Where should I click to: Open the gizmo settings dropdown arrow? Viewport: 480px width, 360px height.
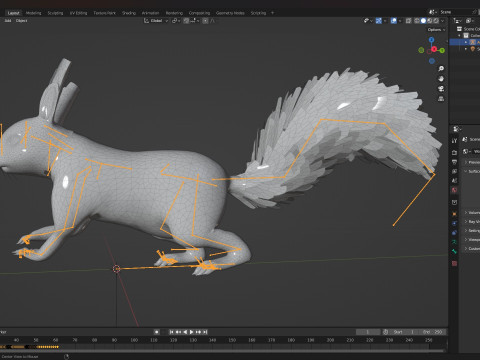(385, 21)
